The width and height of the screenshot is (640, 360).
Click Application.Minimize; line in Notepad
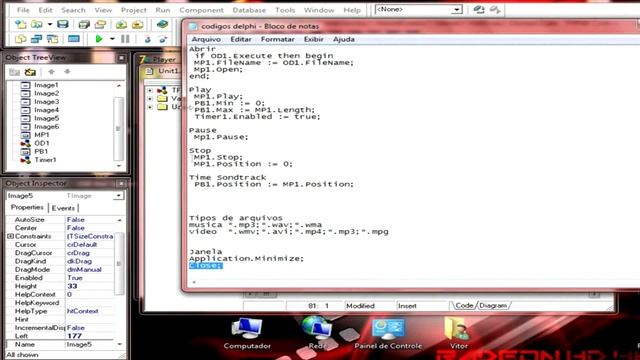click(x=247, y=259)
